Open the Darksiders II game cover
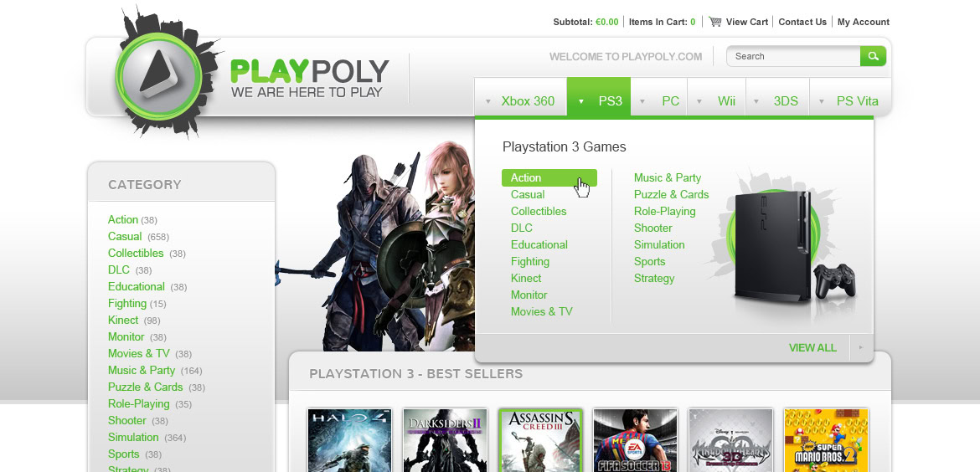980x472 pixels. [445, 440]
